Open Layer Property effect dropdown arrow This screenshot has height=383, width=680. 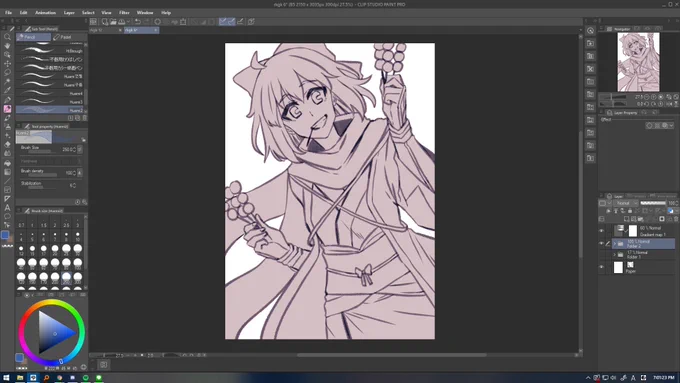point(671,125)
